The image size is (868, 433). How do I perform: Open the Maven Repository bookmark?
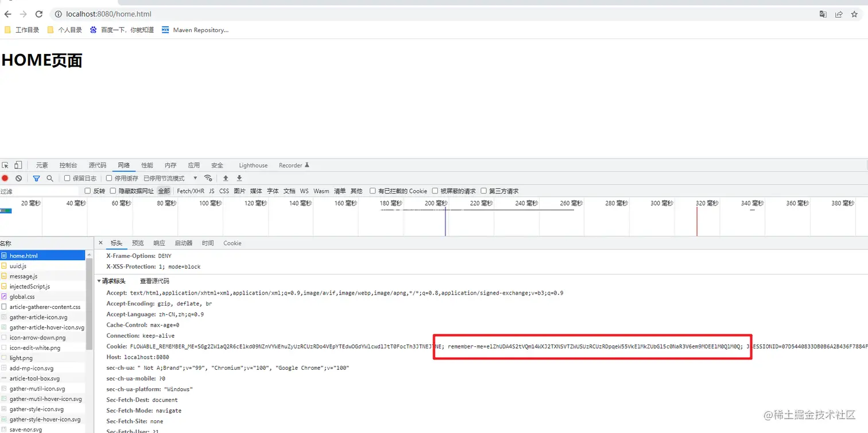[195, 30]
